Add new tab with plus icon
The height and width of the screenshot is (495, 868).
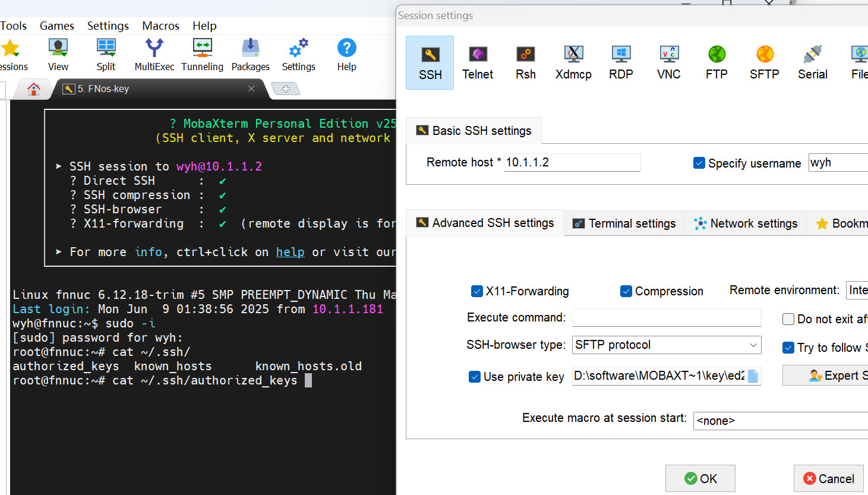(x=286, y=89)
